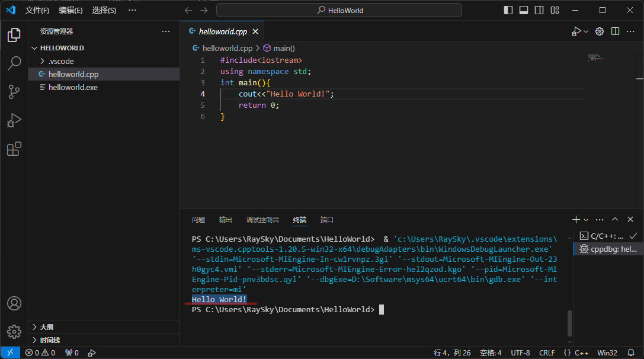
Task: Select the C/C++ terminal instance
Action: click(608, 236)
